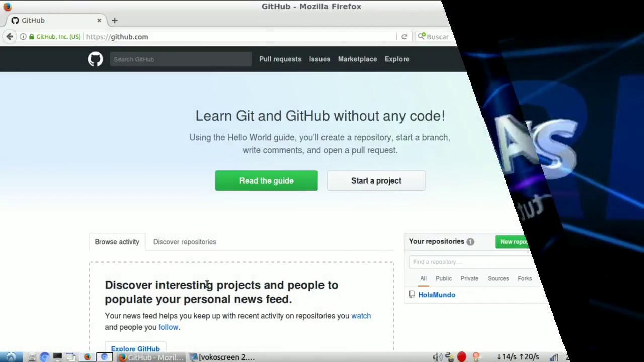Follow the watch link
Image resolution: width=644 pixels, height=362 pixels.
point(361,316)
